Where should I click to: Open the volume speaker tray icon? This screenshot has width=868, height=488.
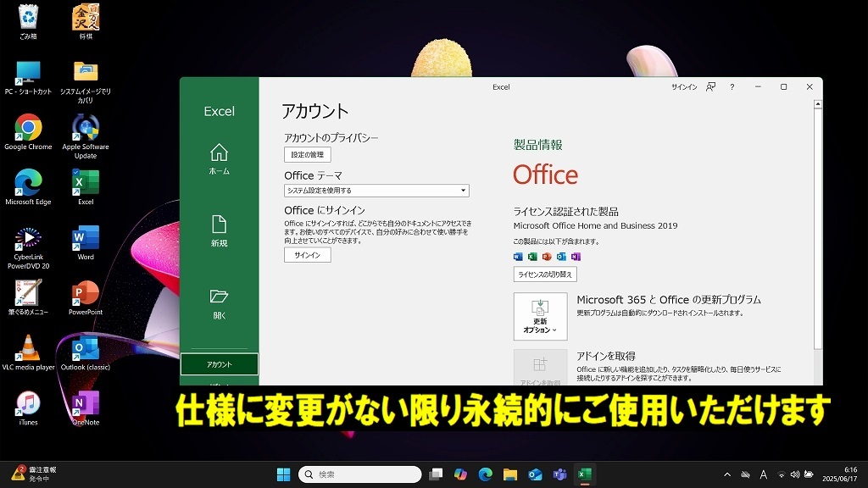point(795,474)
